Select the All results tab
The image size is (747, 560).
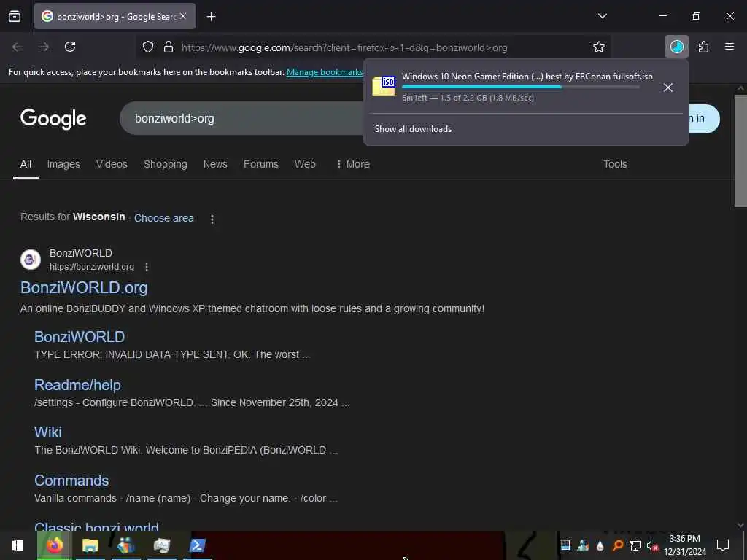click(26, 164)
